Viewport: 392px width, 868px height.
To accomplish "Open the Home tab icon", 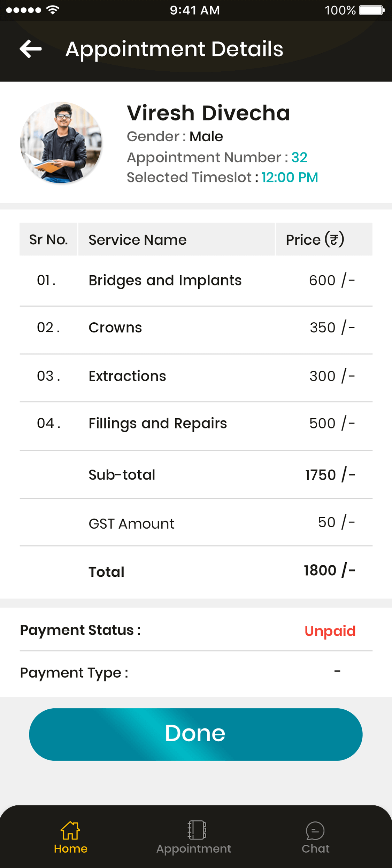I will [70, 830].
